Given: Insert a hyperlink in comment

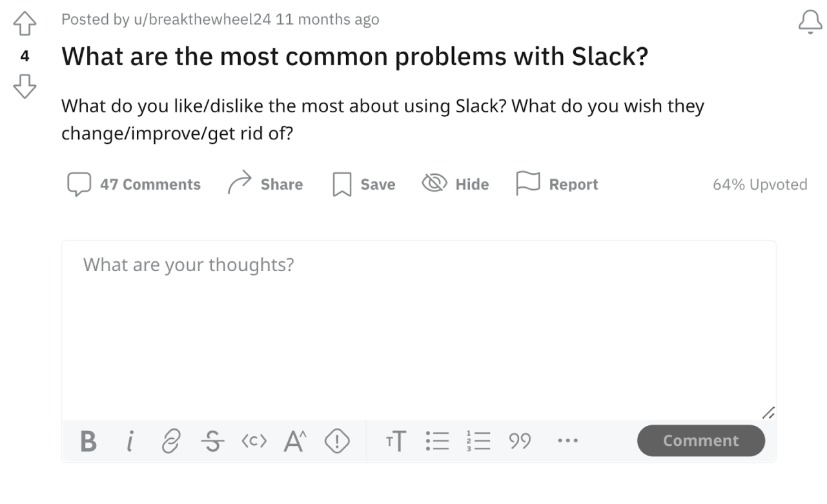Looking at the screenshot, I should tap(168, 441).
